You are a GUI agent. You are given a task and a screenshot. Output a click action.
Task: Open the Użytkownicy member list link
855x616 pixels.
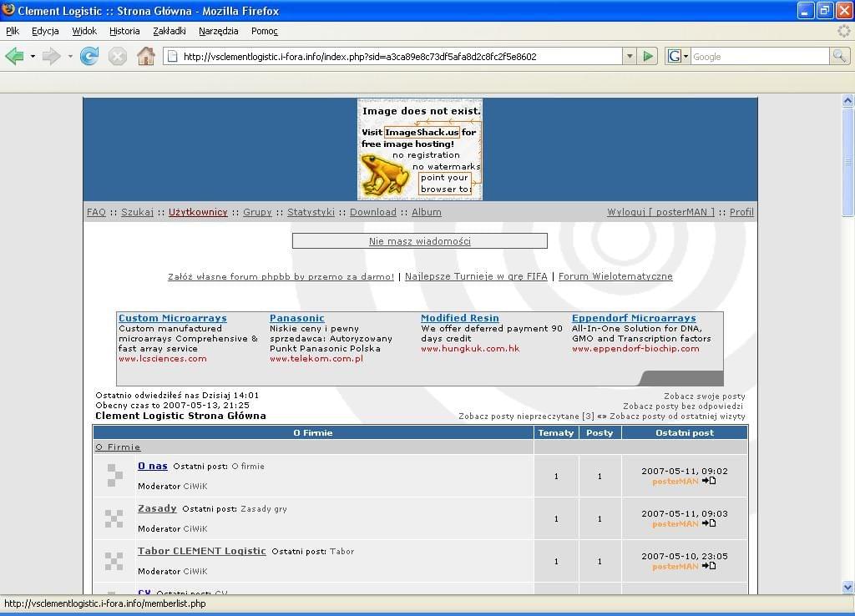click(x=198, y=212)
